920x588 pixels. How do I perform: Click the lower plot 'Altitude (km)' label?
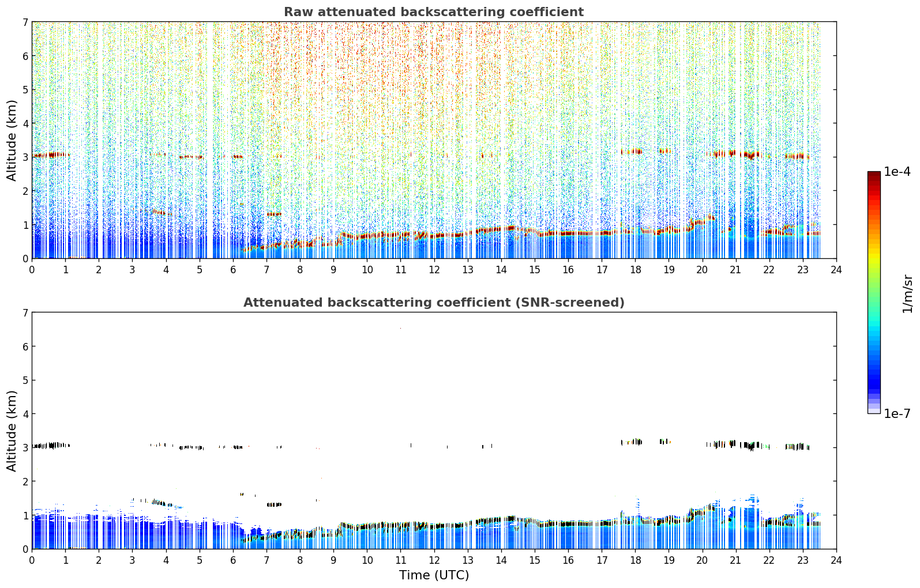12,431
